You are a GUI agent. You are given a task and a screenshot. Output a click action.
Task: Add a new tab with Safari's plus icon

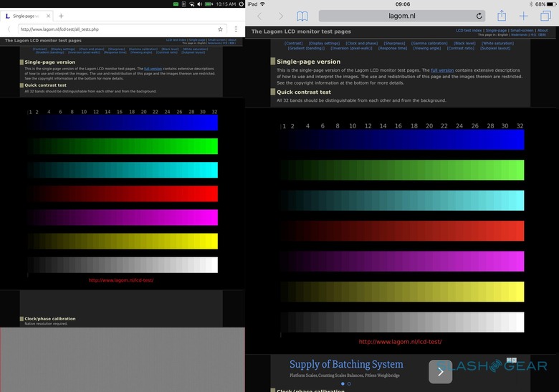coord(523,16)
